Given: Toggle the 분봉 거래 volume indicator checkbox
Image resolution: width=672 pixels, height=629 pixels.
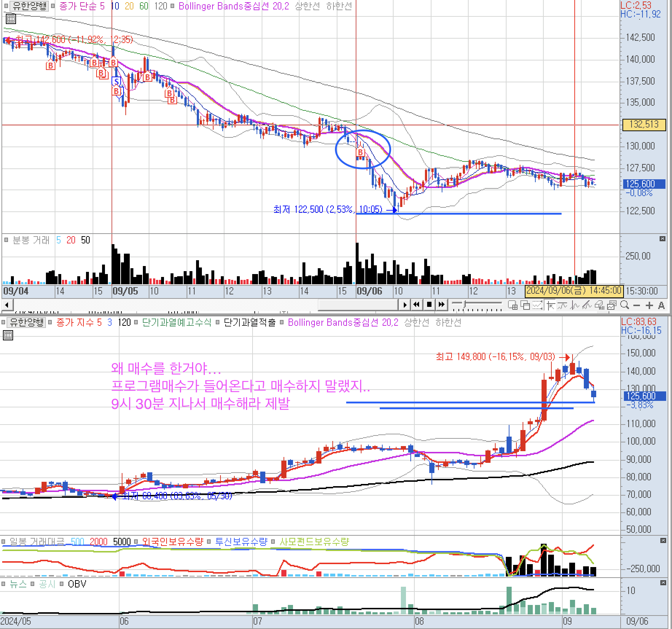Looking at the screenshot, I should pos(6,240).
